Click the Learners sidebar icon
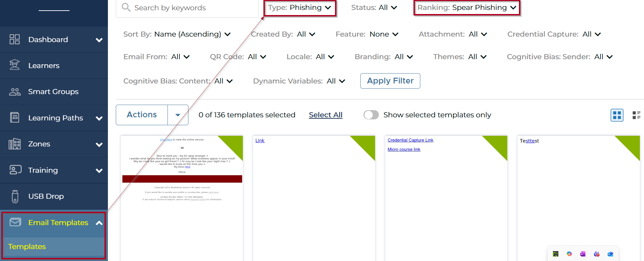Image resolution: width=644 pixels, height=261 pixels. coord(15,65)
